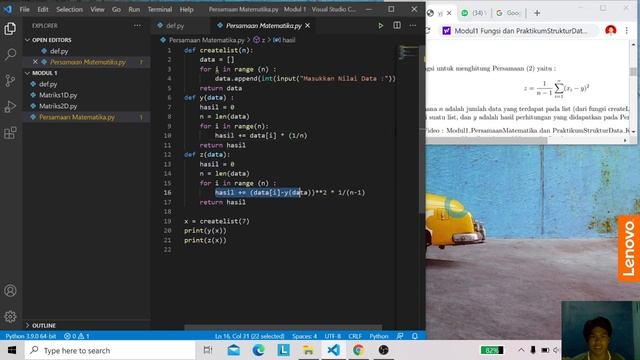Select Persamaan Matematika.py in MODUL 1
The height and width of the screenshot is (360, 640).
click(x=77, y=117)
